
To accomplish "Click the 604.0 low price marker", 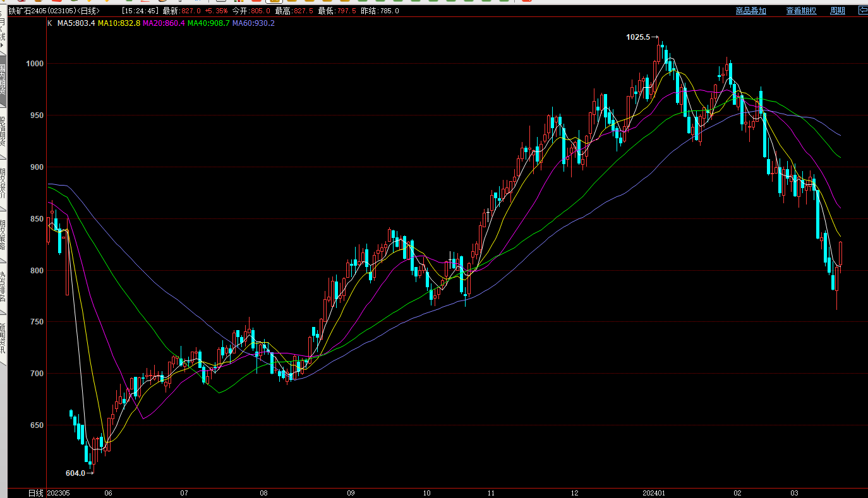I will (75, 473).
